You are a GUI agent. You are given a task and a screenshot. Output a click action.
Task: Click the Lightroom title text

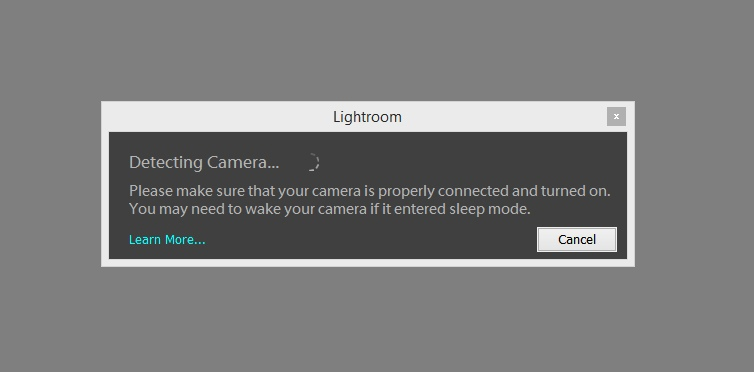pos(367,117)
